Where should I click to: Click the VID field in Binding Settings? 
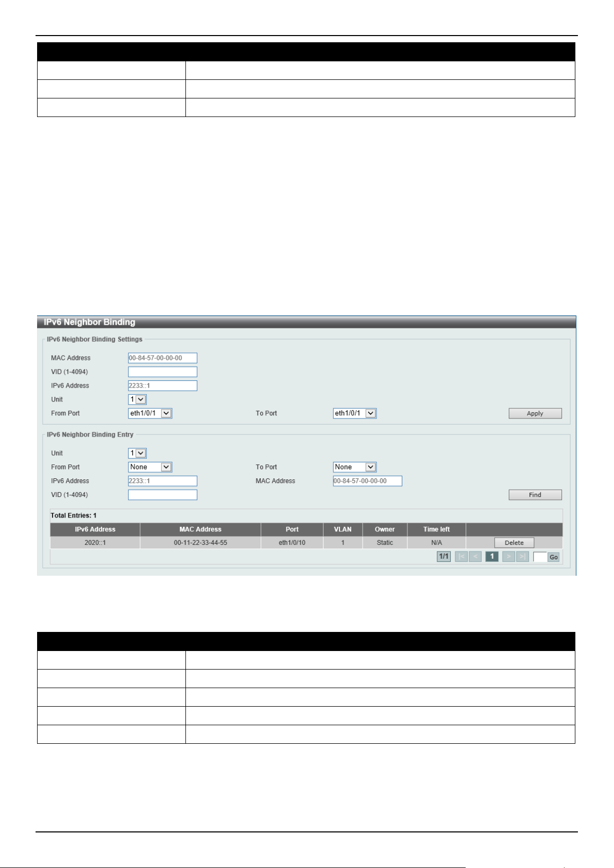pos(163,372)
